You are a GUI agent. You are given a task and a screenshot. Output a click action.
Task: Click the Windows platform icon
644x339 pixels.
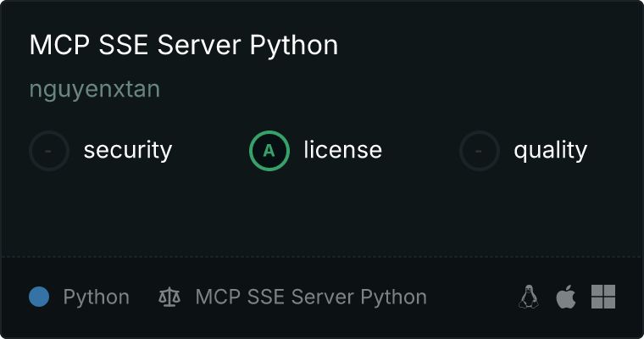tap(602, 297)
